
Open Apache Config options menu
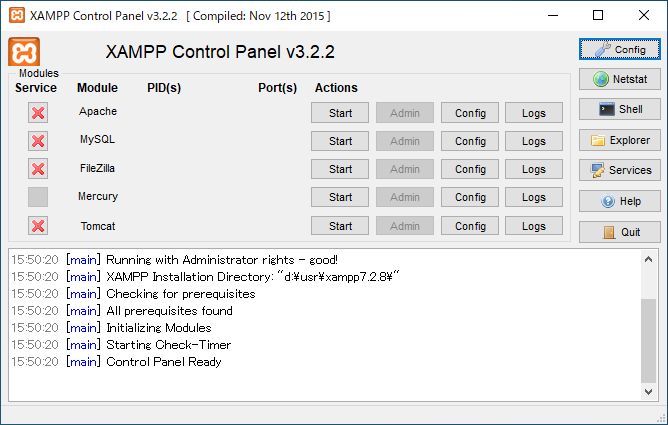[x=470, y=113]
